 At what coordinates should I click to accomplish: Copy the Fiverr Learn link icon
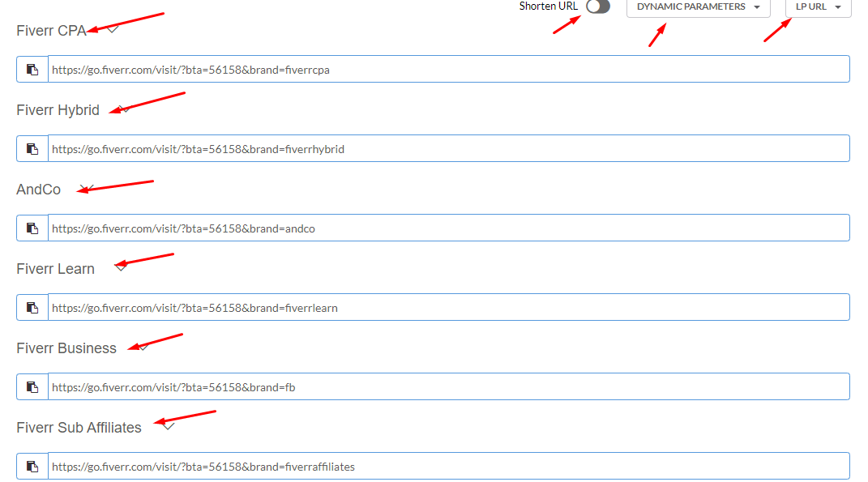coord(32,308)
